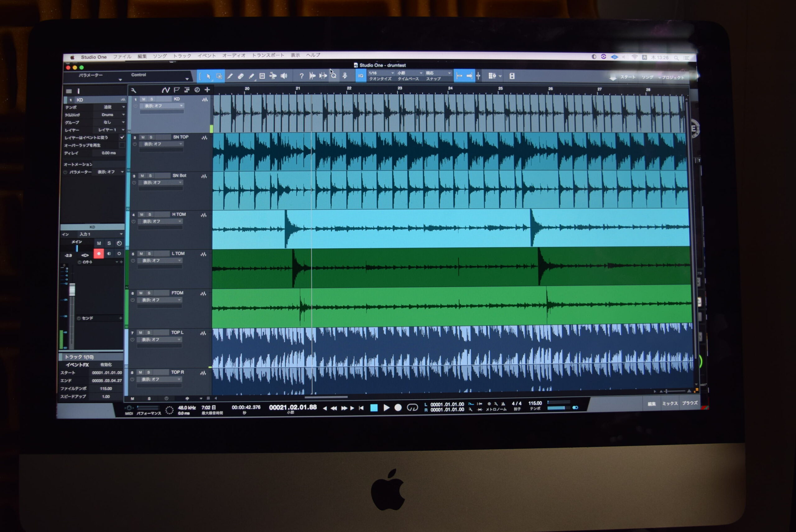Toggle オーバーラップを再生 checkbox

click(x=122, y=145)
